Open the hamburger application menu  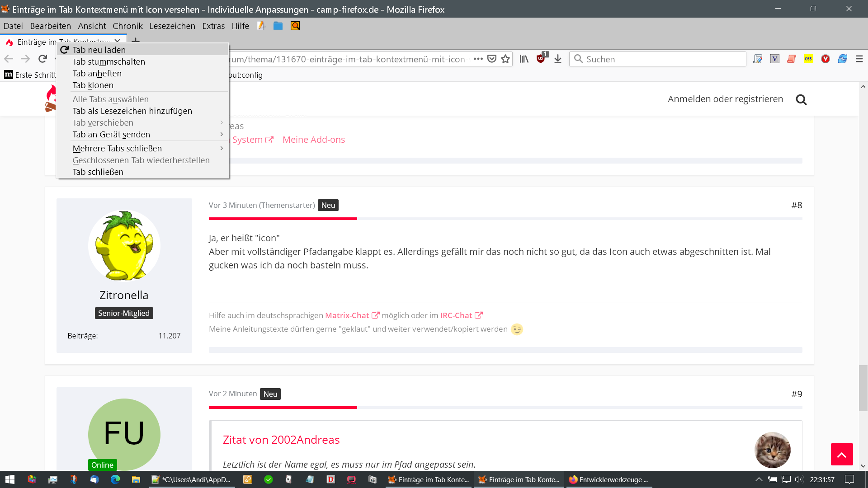[859, 59]
